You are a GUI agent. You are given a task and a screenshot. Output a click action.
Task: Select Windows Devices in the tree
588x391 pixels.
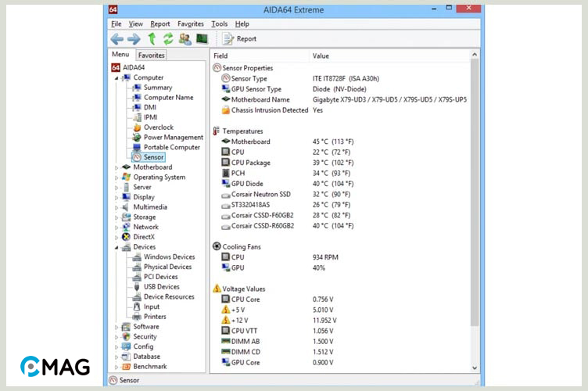click(169, 256)
